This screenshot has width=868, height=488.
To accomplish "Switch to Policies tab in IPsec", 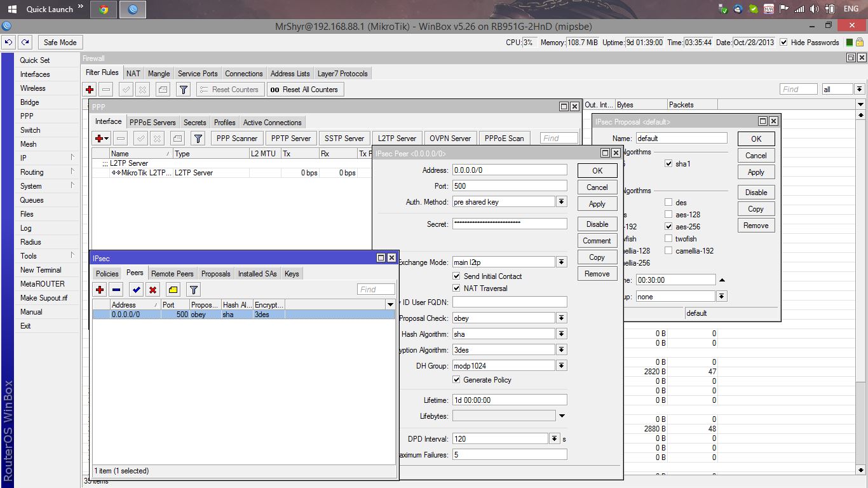I will point(107,274).
